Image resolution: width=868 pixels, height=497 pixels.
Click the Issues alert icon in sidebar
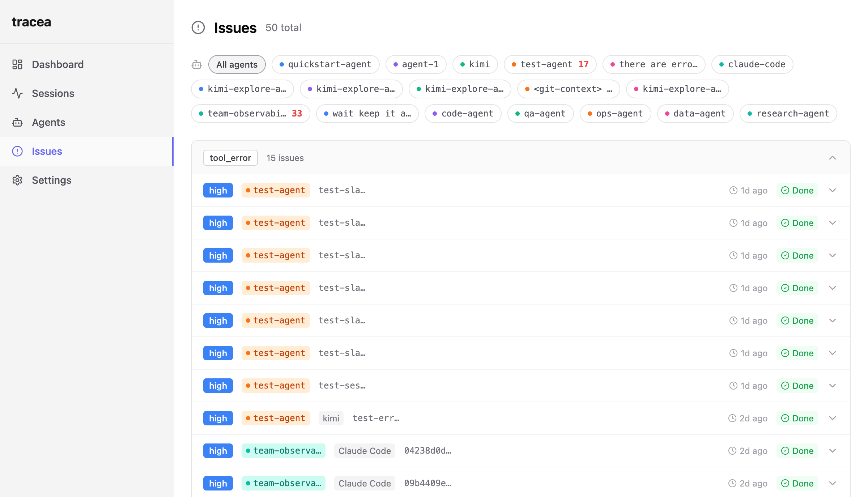(17, 151)
